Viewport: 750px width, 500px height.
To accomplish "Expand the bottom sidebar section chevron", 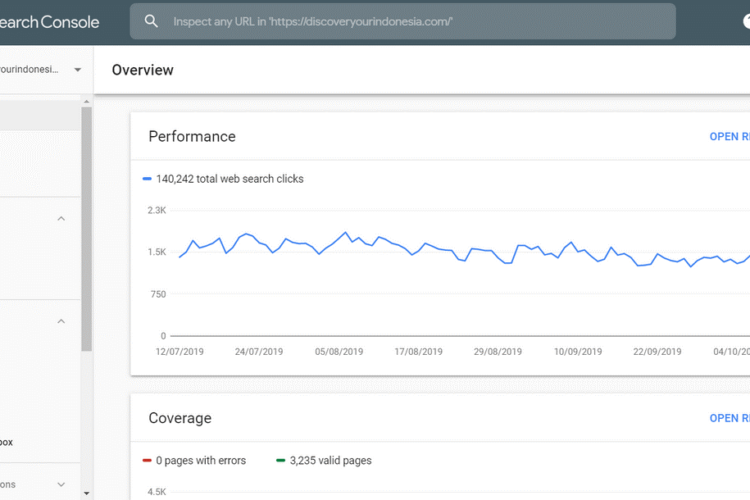I will (61, 484).
